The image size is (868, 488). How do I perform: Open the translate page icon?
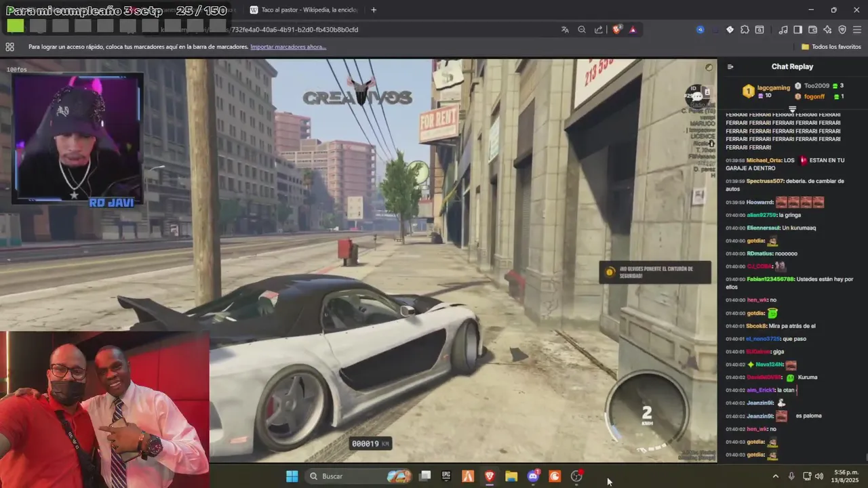click(x=565, y=30)
